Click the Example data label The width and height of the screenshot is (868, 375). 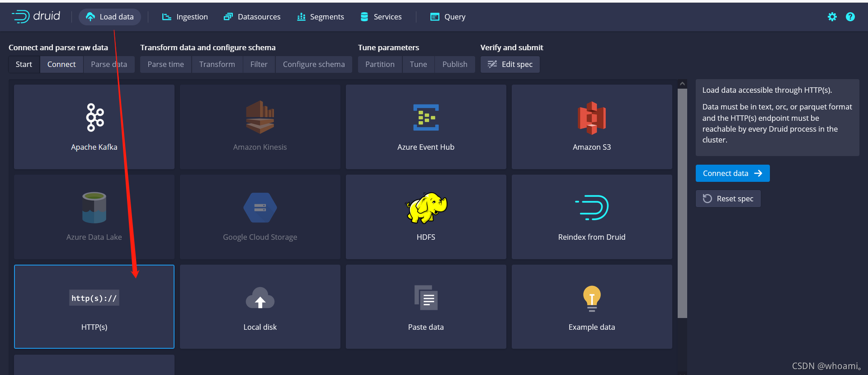592,327
